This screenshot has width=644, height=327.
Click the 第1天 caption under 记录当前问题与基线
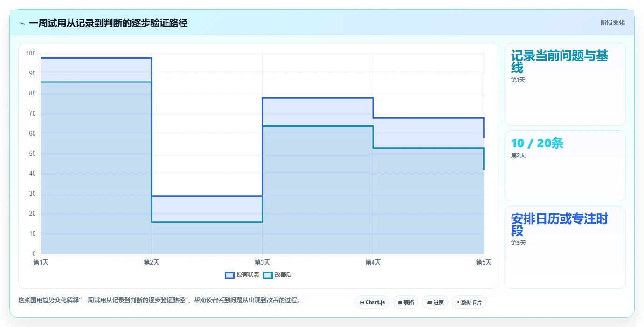[518, 80]
